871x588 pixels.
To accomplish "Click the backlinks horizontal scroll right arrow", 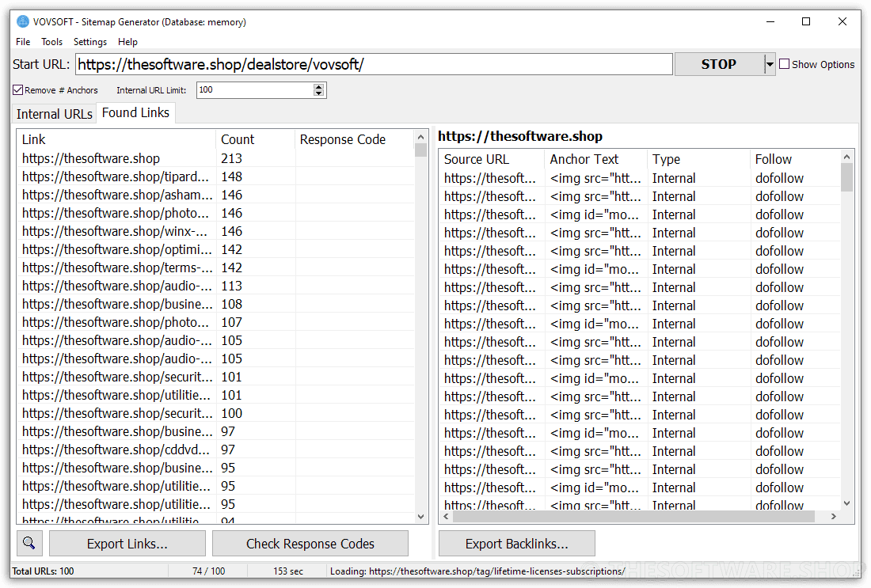I will click(x=833, y=516).
